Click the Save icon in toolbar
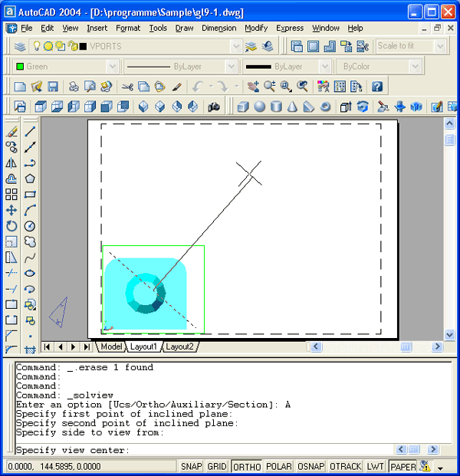Screen dimensions: 460x476 point(53,87)
